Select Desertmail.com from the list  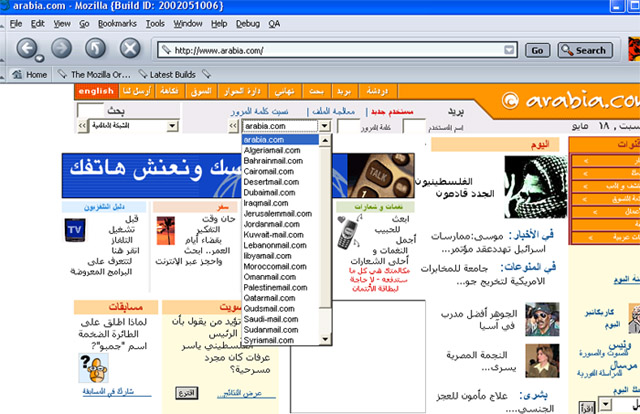click(x=280, y=182)
